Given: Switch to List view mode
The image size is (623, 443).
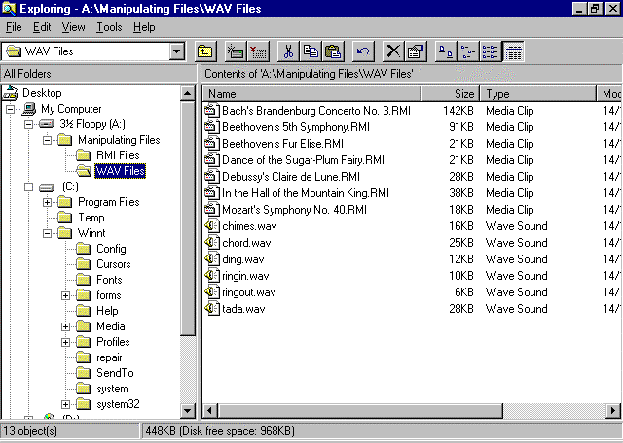Looking at the screenshot, I should (x=491, y=51).
